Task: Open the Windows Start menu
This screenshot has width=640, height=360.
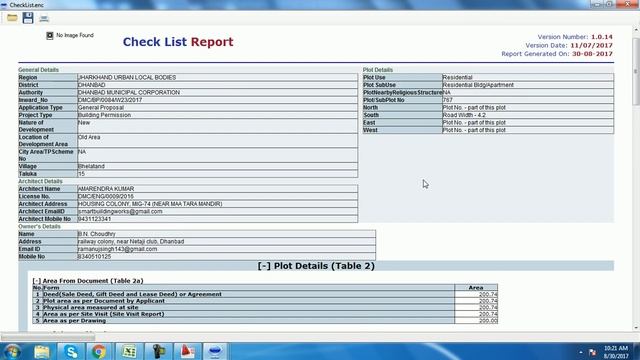Action: click(x=12, y=351)
